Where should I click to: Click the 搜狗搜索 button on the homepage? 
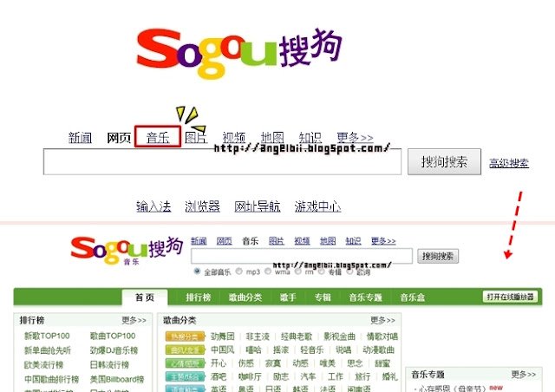click(444, 162)
